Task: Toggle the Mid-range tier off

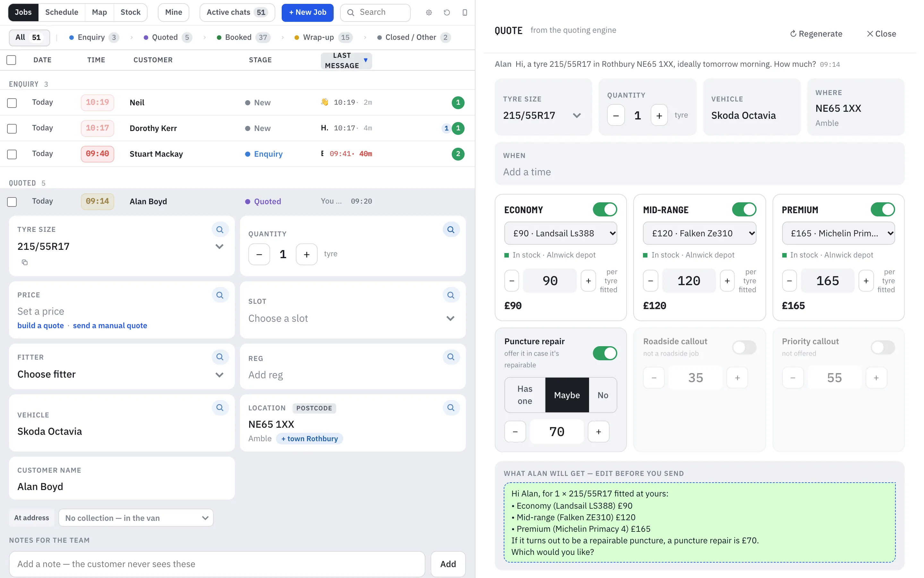Action: coord(744,209)
